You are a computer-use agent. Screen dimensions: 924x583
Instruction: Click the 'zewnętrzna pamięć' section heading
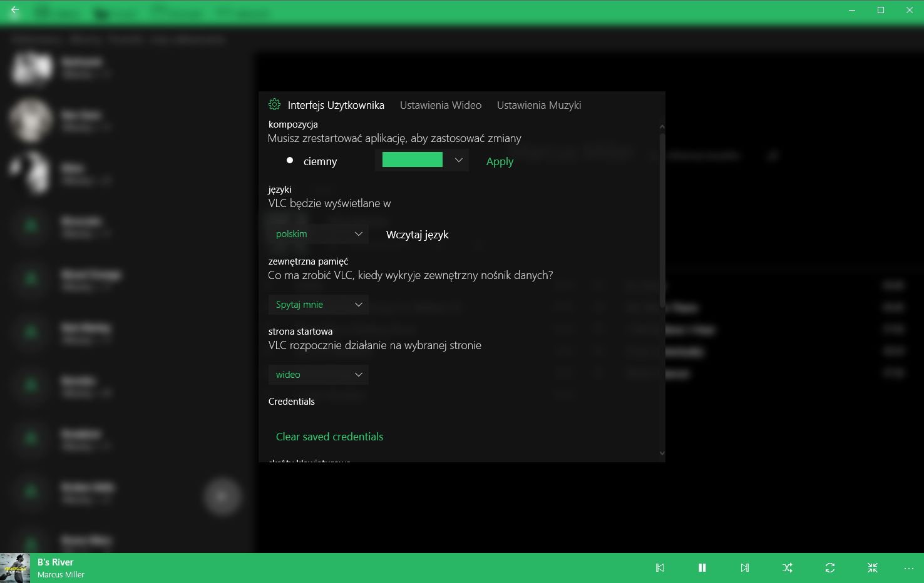tap(308, 261)
